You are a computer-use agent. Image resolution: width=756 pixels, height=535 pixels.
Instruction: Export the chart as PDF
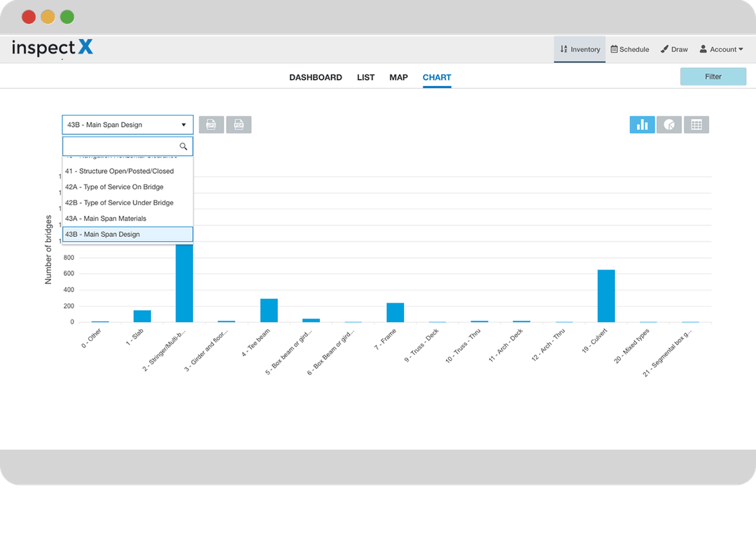(x=239, y=124)
